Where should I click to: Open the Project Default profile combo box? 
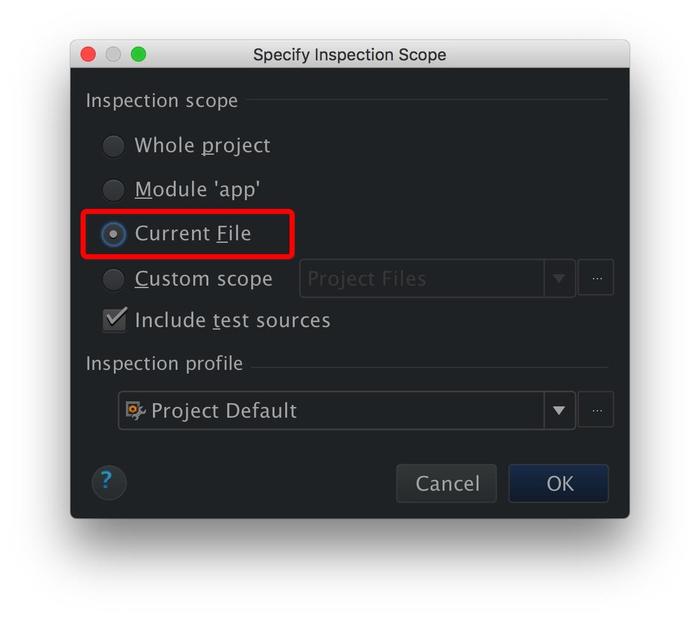tap(330, 410)
